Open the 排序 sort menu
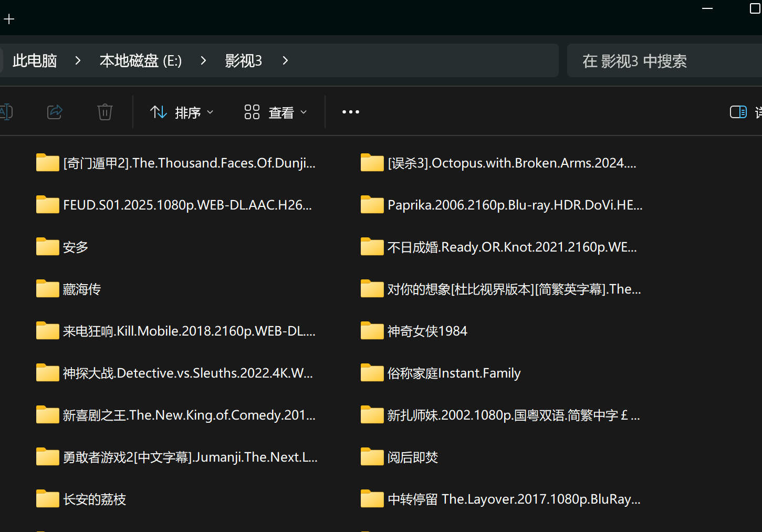The image size is (762, 532). [x=182, y=112]
